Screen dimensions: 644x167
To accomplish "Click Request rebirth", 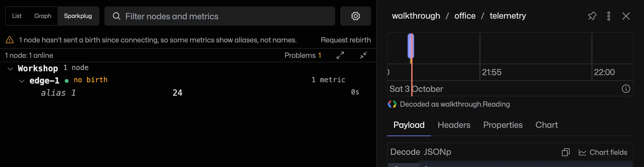I will click(346, 40).
